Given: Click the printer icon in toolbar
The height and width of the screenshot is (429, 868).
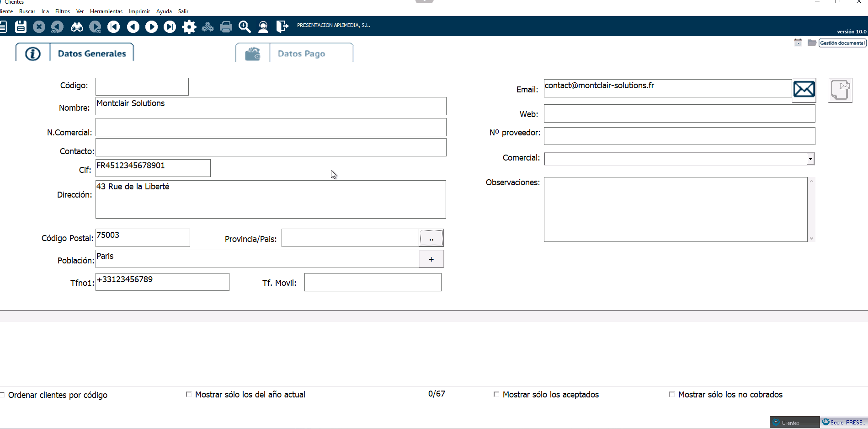Looking at the screenshot, I should [x=226, y=27].
